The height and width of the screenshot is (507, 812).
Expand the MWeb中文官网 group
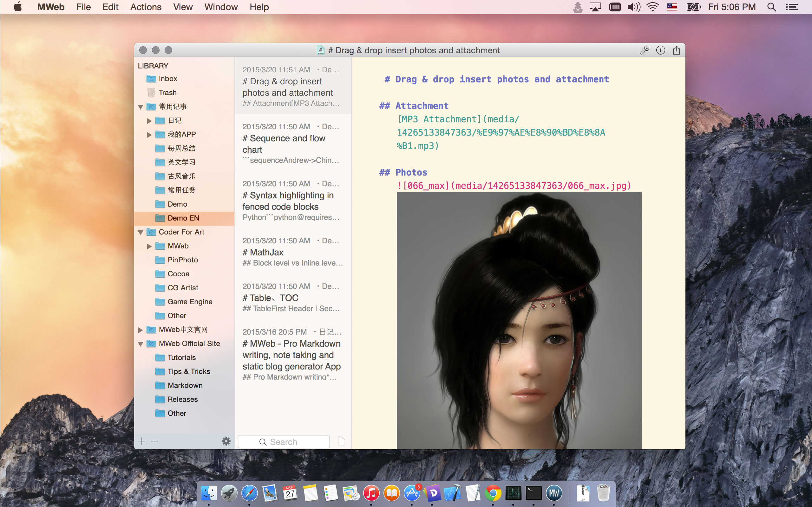(141, 330)
